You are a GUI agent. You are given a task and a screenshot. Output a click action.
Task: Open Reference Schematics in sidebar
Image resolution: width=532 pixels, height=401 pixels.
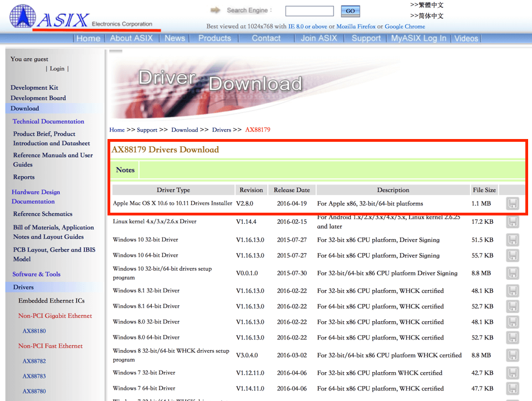43,214
